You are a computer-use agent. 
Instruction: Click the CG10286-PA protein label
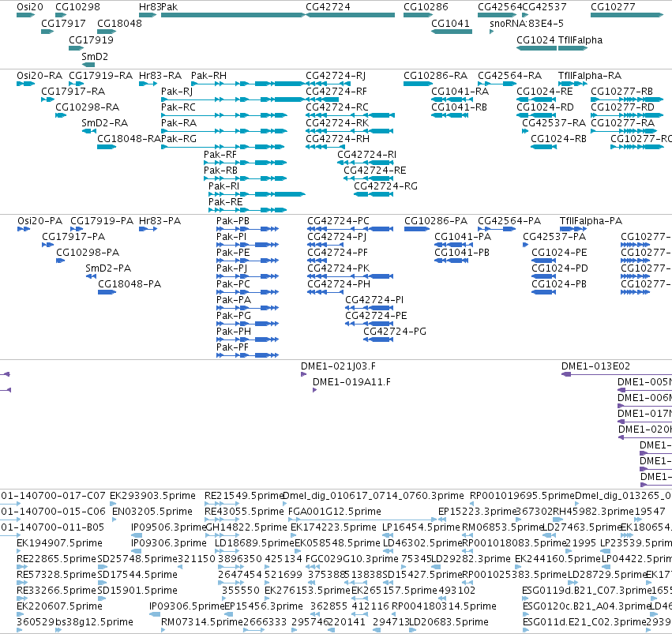tap(436, 221)
